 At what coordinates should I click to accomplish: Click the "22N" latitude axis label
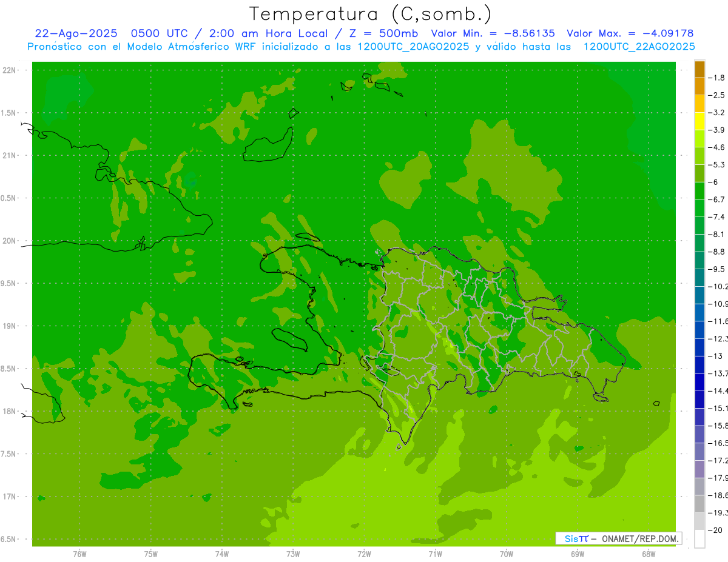click(x=10, y=70)
